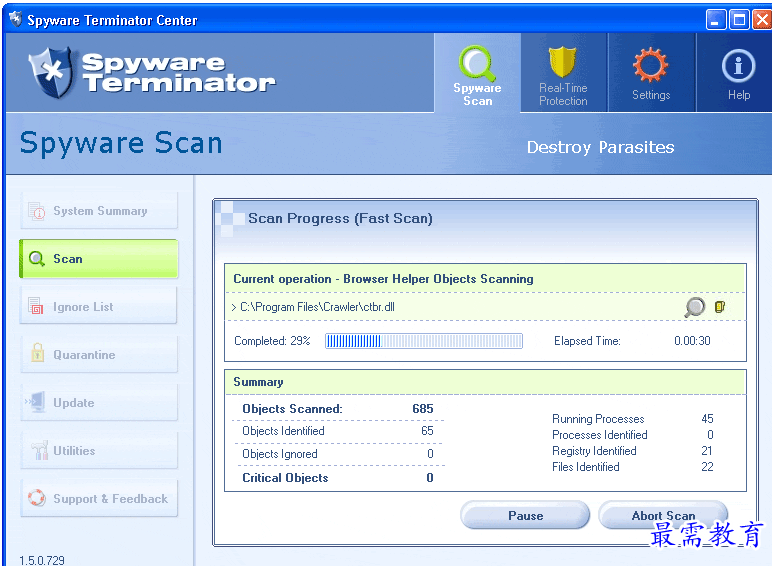Click the Ignore List icon
772x566 pixels.
coord(35,306)
